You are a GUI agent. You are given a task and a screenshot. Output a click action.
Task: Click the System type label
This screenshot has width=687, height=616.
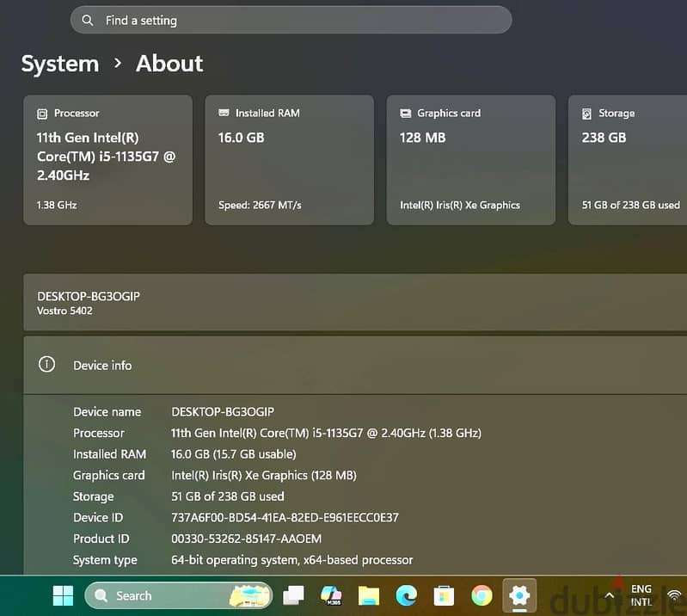click(x=105, y=560)
